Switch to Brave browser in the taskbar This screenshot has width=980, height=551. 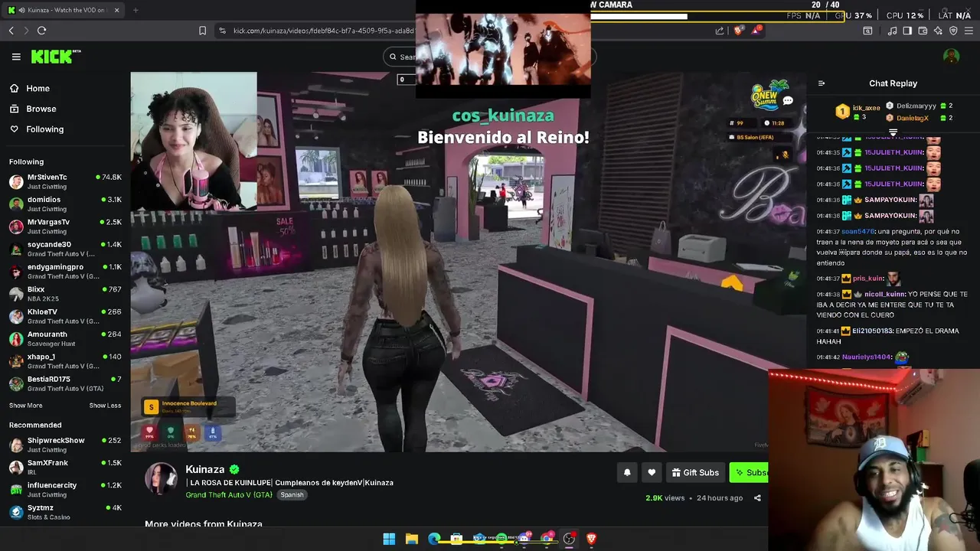click(x=591, y=539)
